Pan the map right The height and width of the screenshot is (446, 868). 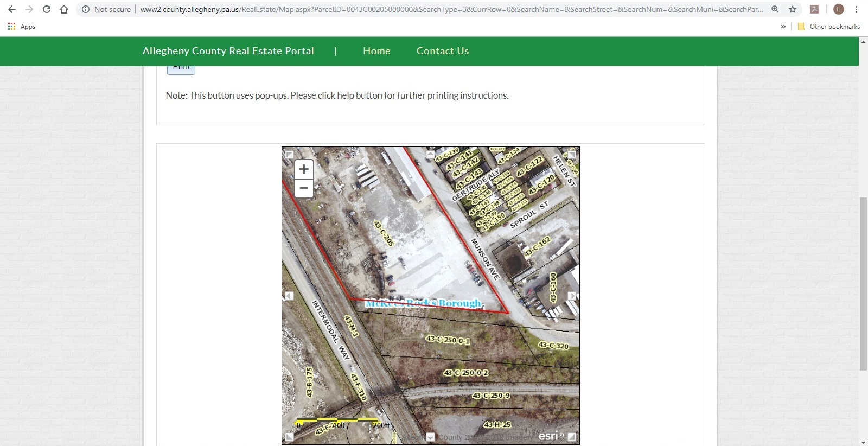[572, 296]
